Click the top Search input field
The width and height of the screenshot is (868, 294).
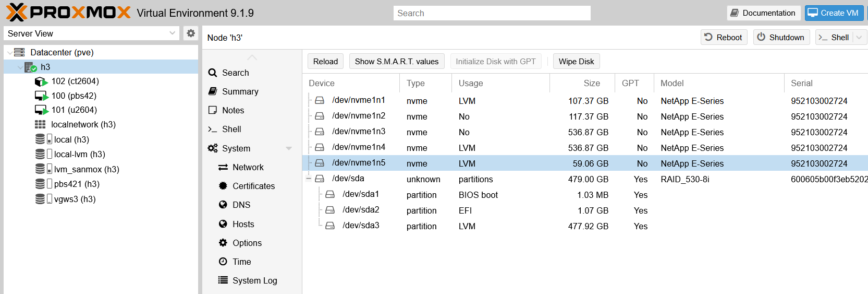492,13
